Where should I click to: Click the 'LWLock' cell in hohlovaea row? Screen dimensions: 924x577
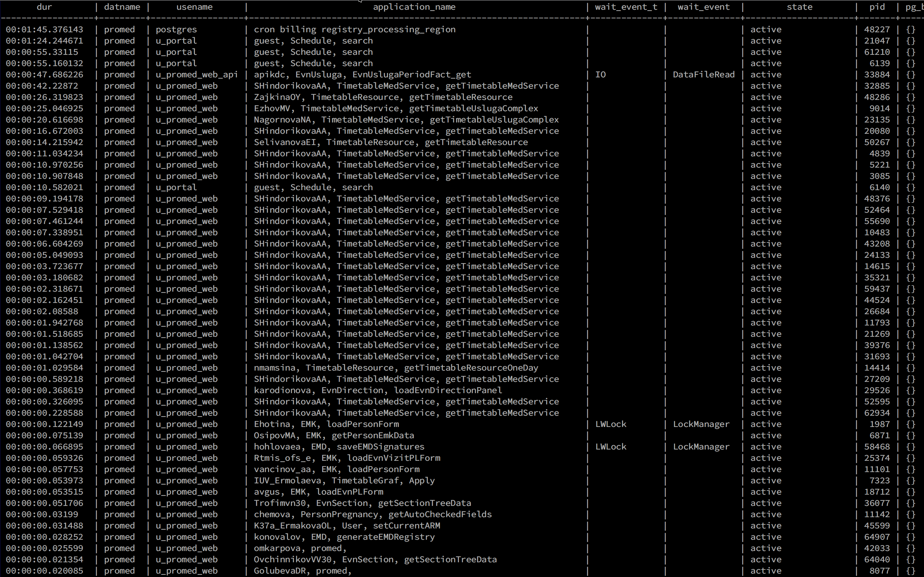pos(611,447)
